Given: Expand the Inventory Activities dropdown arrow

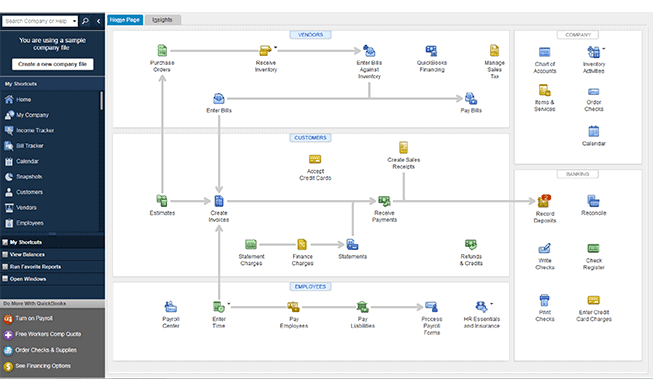Looking at the screenshot, I should [604, 49].
